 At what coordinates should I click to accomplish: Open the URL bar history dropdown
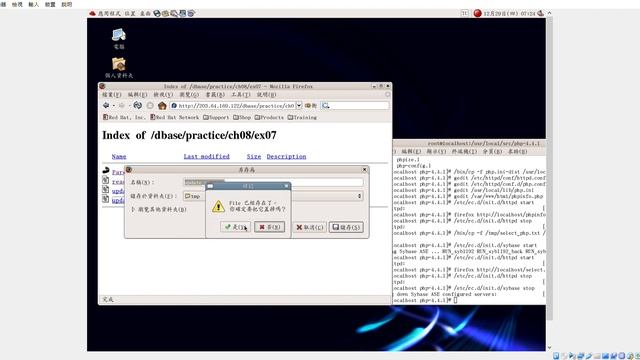click(299, 105)
